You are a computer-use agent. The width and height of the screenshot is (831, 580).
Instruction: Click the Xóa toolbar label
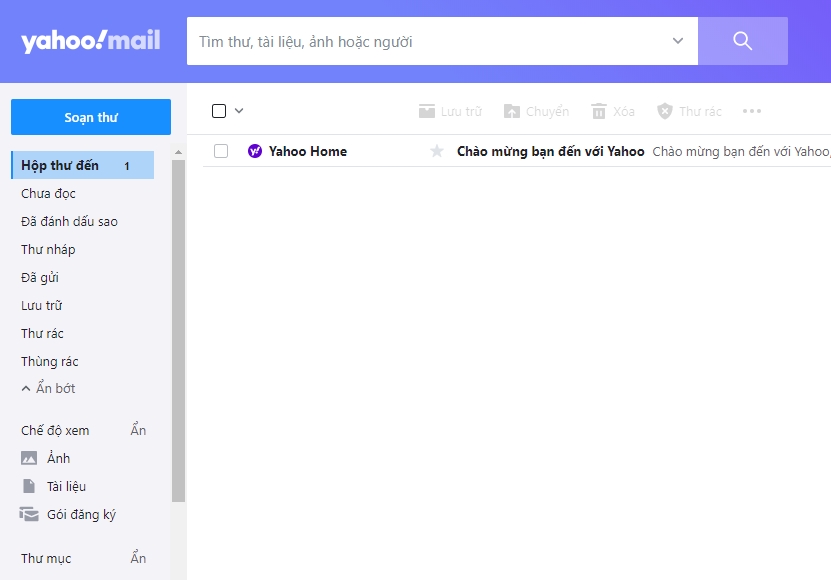pos(624,112)
